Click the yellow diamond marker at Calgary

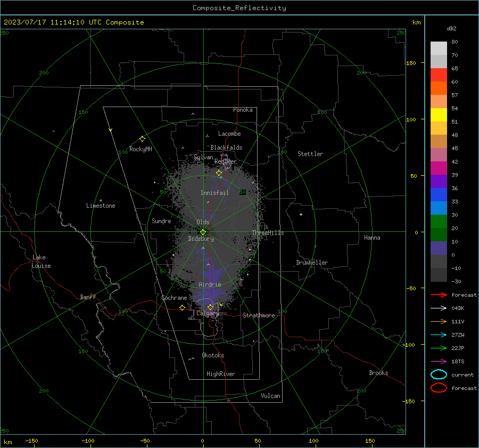[x=210, y=307]
